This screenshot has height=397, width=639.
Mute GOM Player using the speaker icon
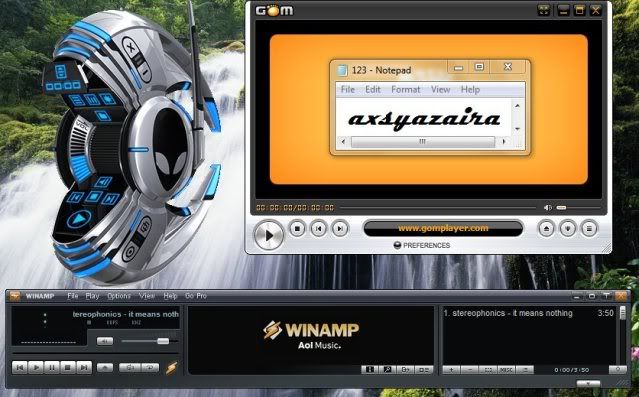pyautogui.click(x=548, y=208)
